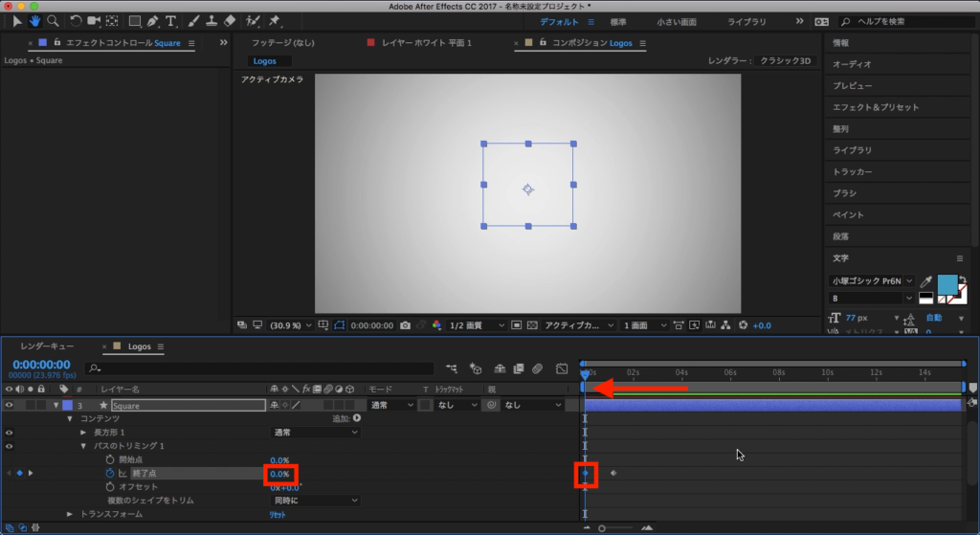Toggle visibility of 長方形 1

pyautogui.click(x=10, y=433)
